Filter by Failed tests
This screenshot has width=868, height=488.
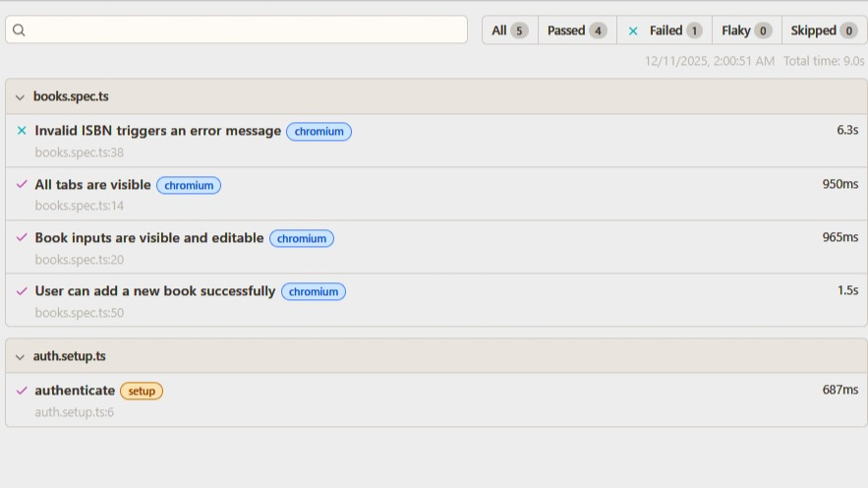coord(665,30)
